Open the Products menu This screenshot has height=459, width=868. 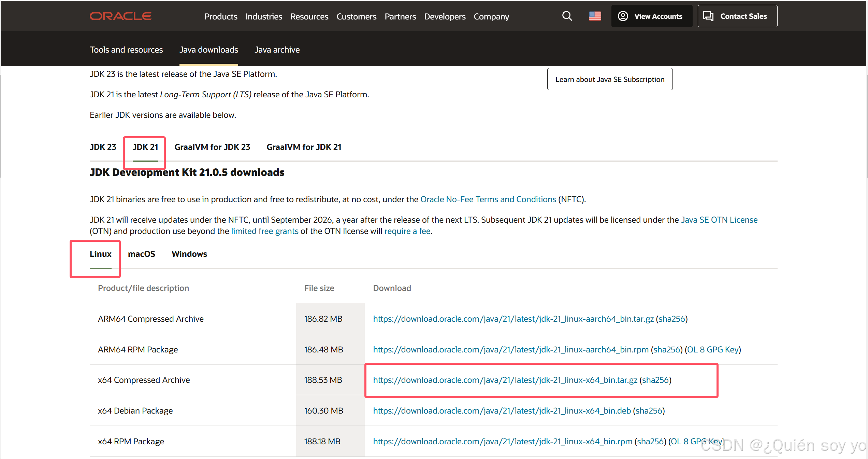point(221,16)
